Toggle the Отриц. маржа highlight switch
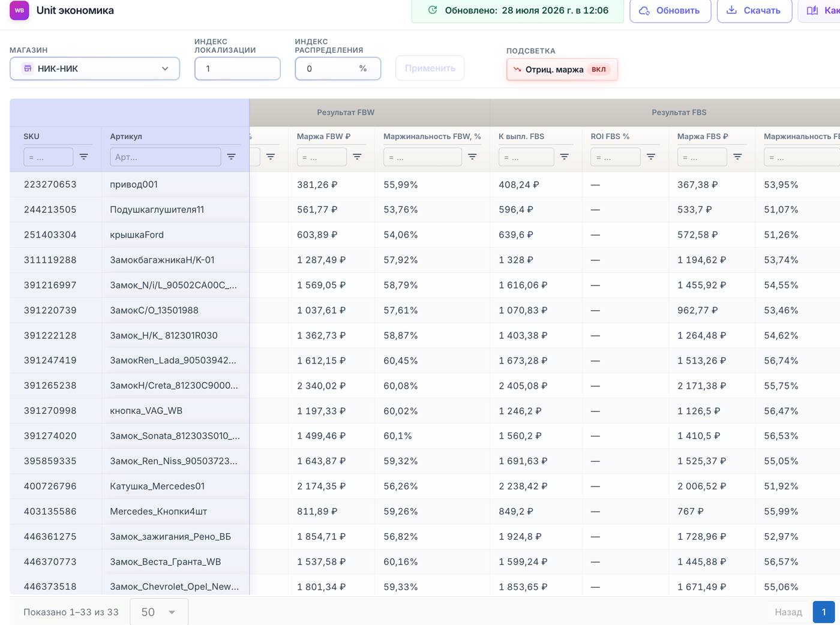Viewport: 840px width, 625px height. (562, 70)
